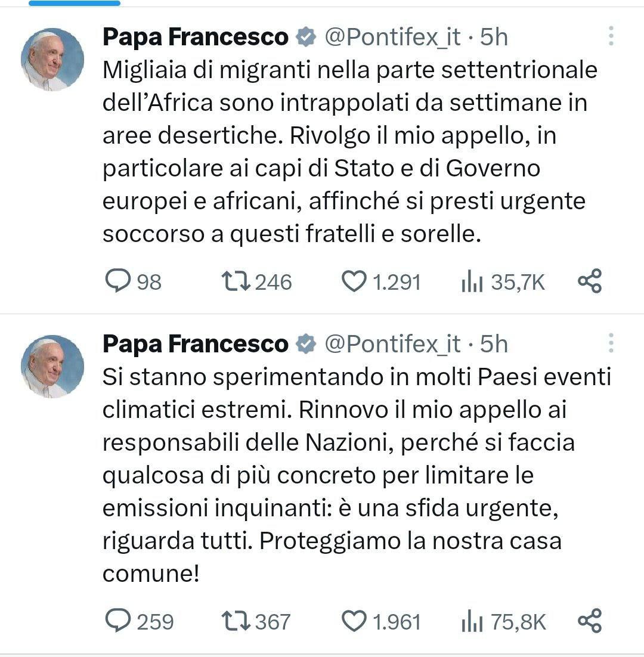Open the climate events tweet text body
This screenshot has height=657, width=644.
coord(349,476)
